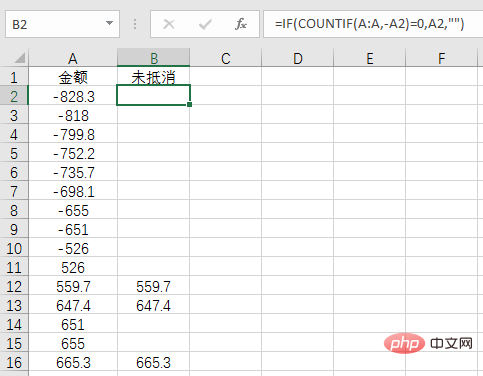
Task: Click the formula bar with the COUNTIF formula
Action: tap(373, 24)
